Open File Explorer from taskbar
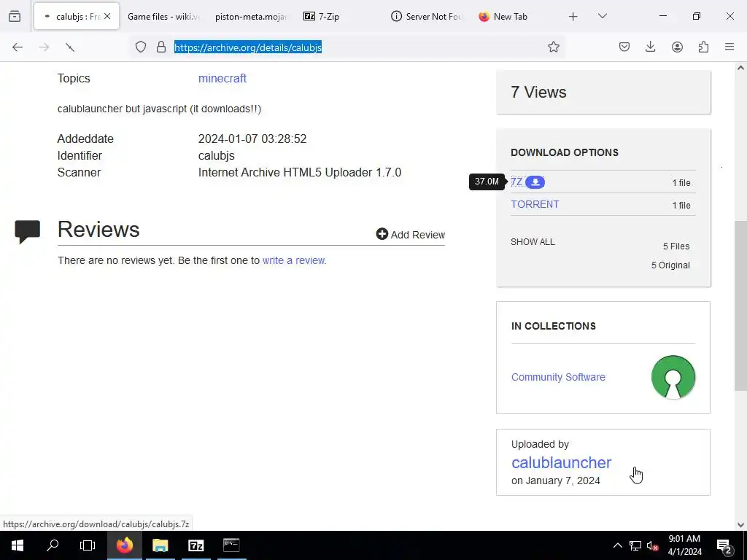The image size is (747, 560). [x=160, y=545]
